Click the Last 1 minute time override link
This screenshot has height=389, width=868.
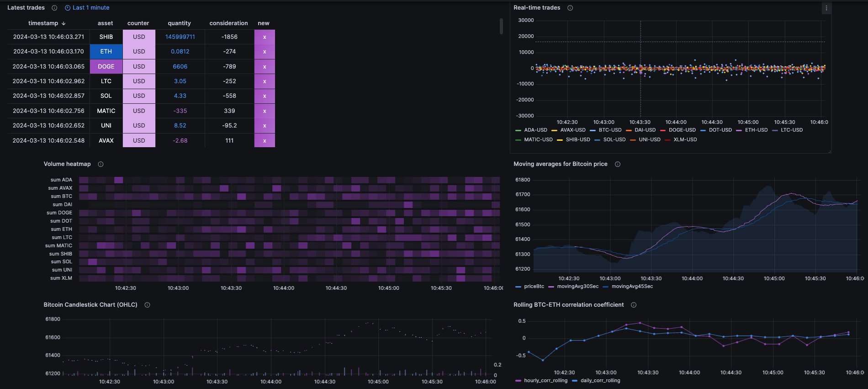[x=91, y=8]
